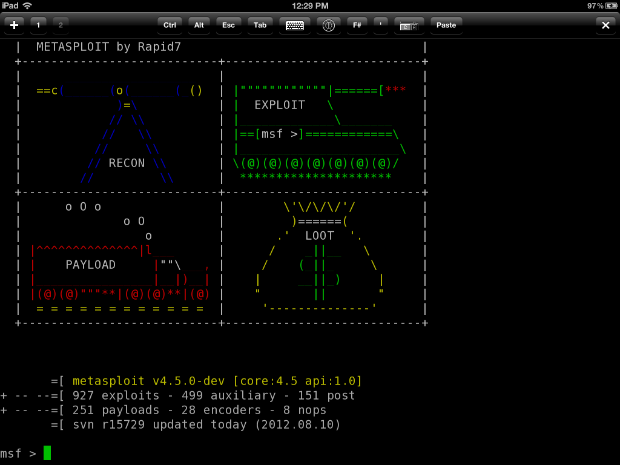
Task: Tap the 12:29 PM clock
Action: point(310,6)
